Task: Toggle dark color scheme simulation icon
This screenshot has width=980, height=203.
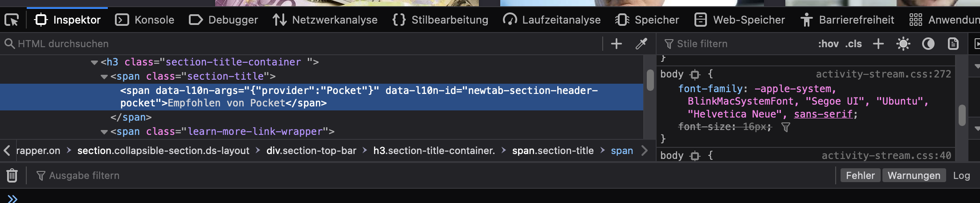Action: coord(928,44)
